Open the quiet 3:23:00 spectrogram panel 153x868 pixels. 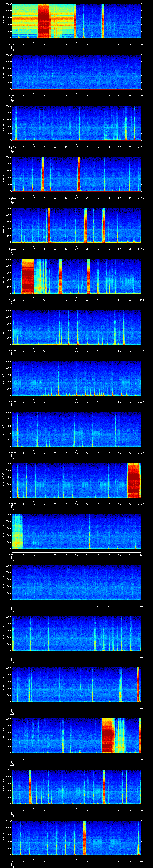pos(76,72)
